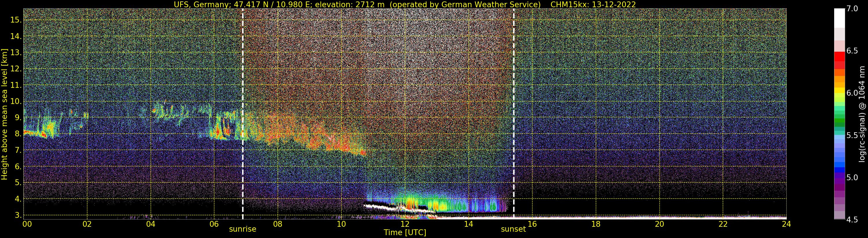Select the white dashed sunrise marker line
The height and width of the screenshot is (238, 868).
coord(243,114)
